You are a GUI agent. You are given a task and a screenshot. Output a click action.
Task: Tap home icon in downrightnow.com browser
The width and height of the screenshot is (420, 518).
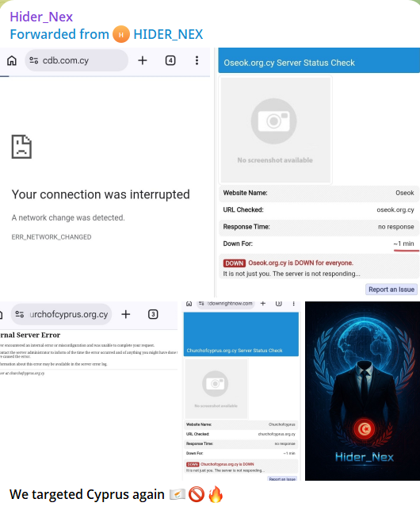[189, 304]
